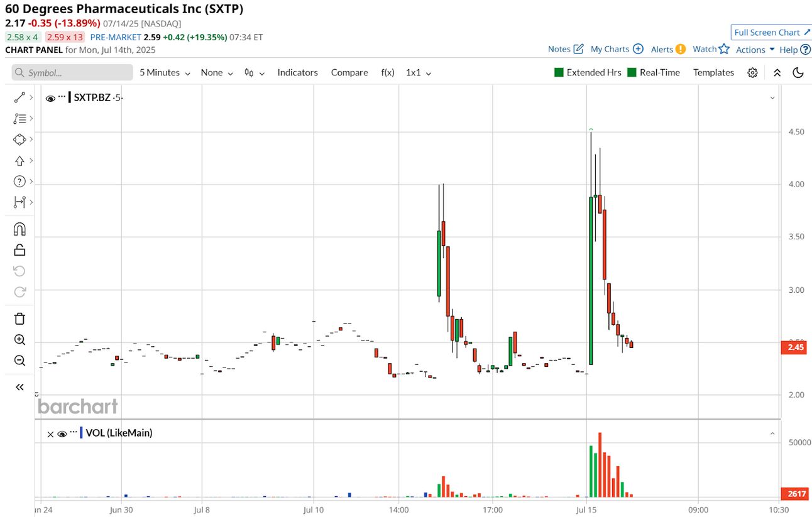This screenshot has height=517, width=812.
Task: Click the 2.59 x 13 ask quote
Action: [x=64, y=37]
